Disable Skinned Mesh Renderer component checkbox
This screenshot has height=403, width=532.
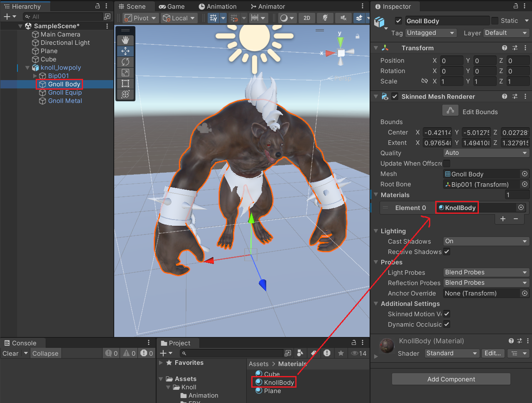(x=395, y=96)
